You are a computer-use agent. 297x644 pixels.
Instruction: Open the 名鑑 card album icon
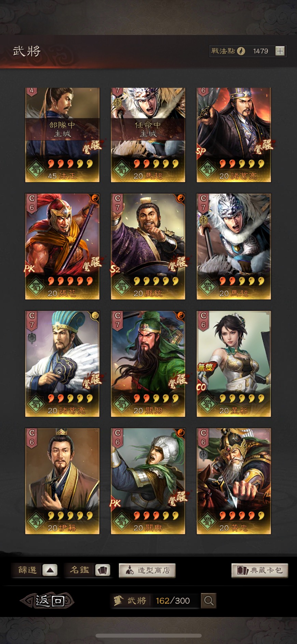pyautogui.click(x=103, y=570)
